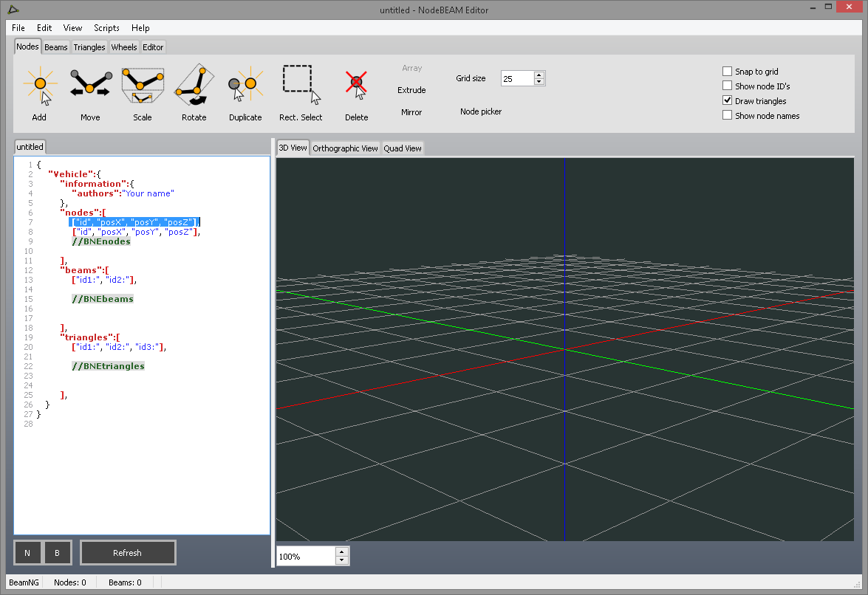Image resolution: width=868 pixels, height=595 pixels.
Task: Decrease grid size with down arrow
Action: [x=539, y=82]
